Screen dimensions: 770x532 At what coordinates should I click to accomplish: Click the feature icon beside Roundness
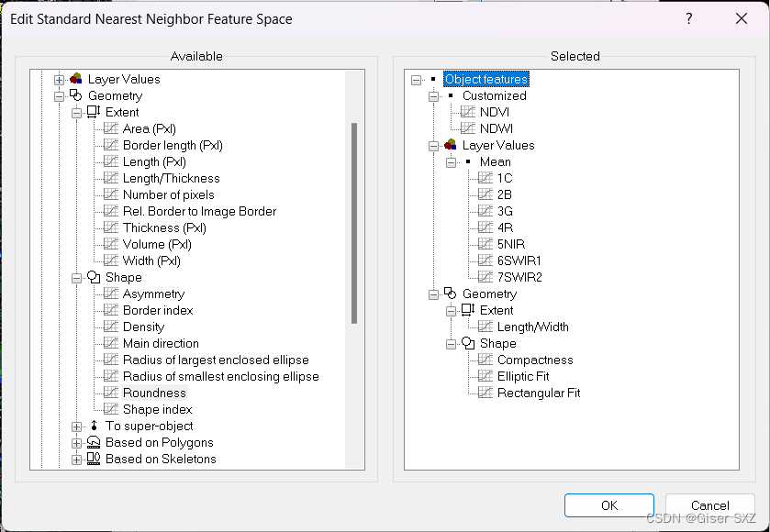(x=111, y=393)
